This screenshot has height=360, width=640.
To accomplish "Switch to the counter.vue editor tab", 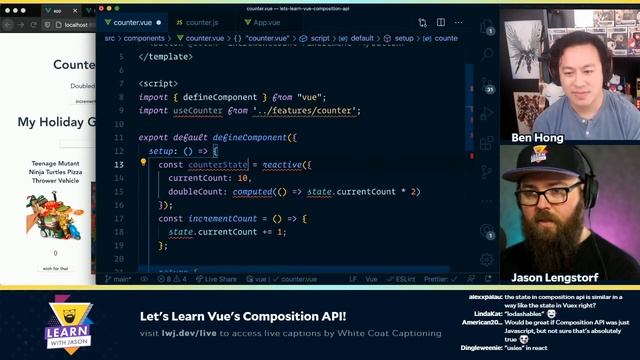I will 132,23.
